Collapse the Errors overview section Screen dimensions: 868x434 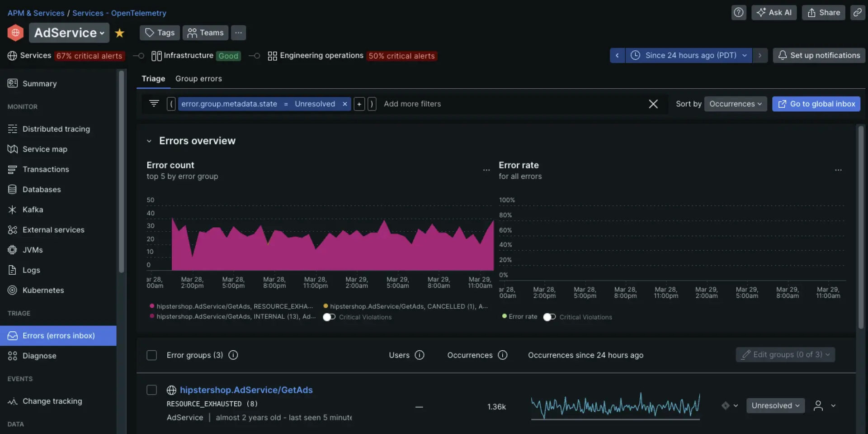tap(149, 141)
